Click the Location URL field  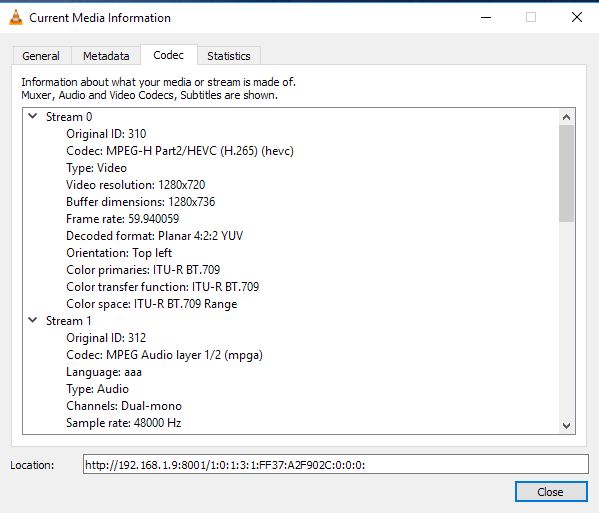[x=336, y=464]
